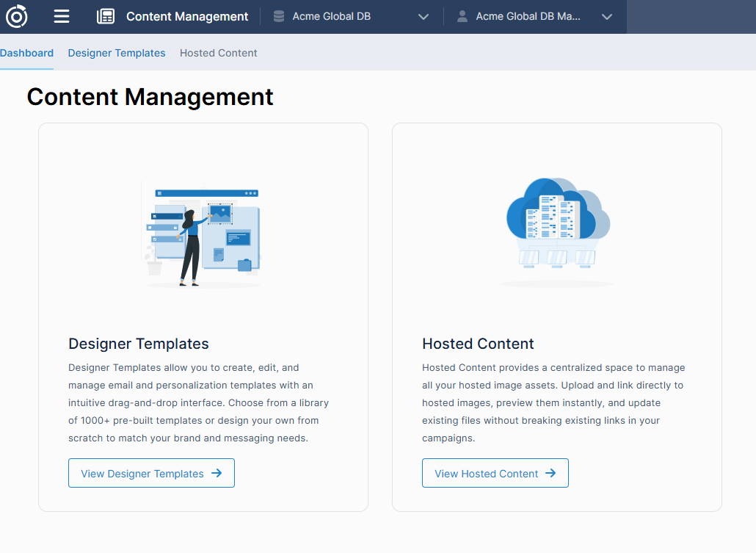Viewport: 756px width, 553px height.
Task: Switch to the Designer Templates tab
Action: pos(117,53)
